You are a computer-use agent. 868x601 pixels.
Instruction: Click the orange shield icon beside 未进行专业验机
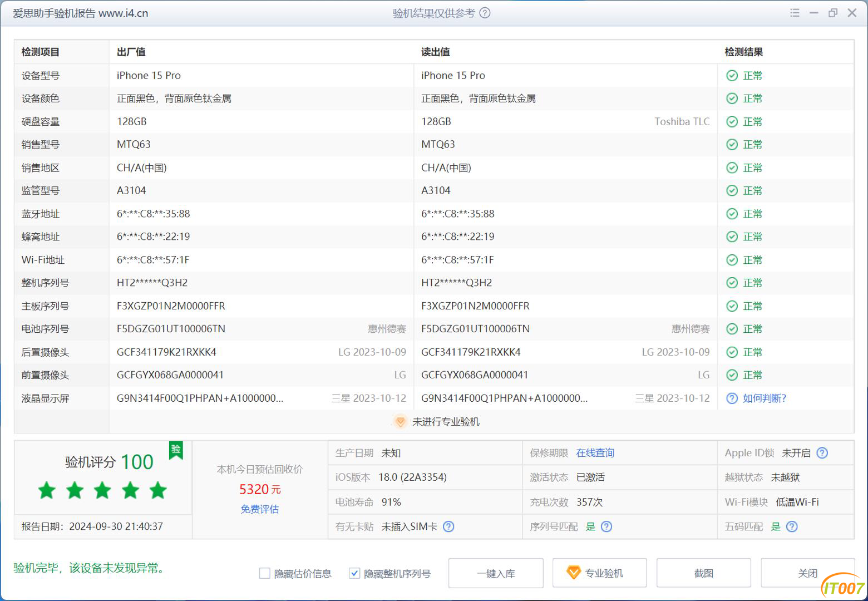(400, 422)
